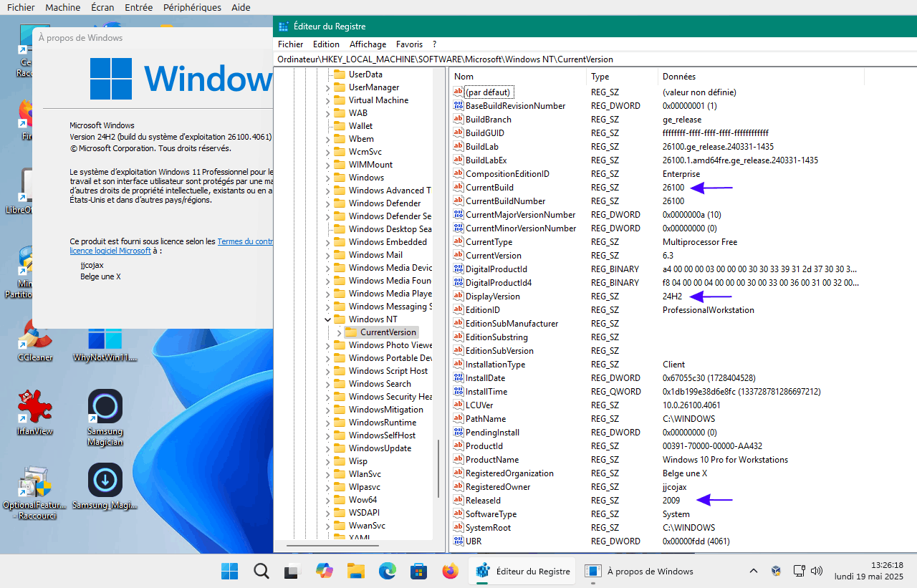Open the Windows Start button in taskbar
917x588 pixels.
[229, 571]
